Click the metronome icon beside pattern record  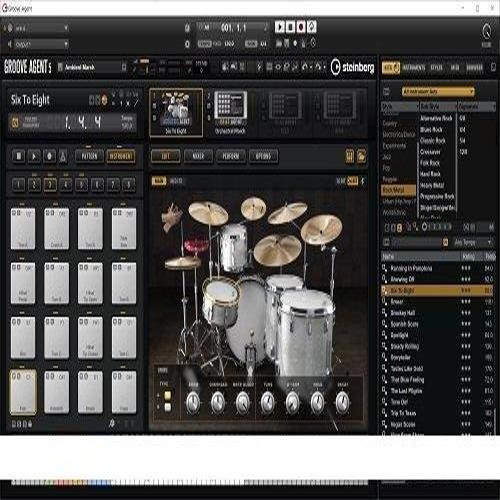(x=63, y=156)
